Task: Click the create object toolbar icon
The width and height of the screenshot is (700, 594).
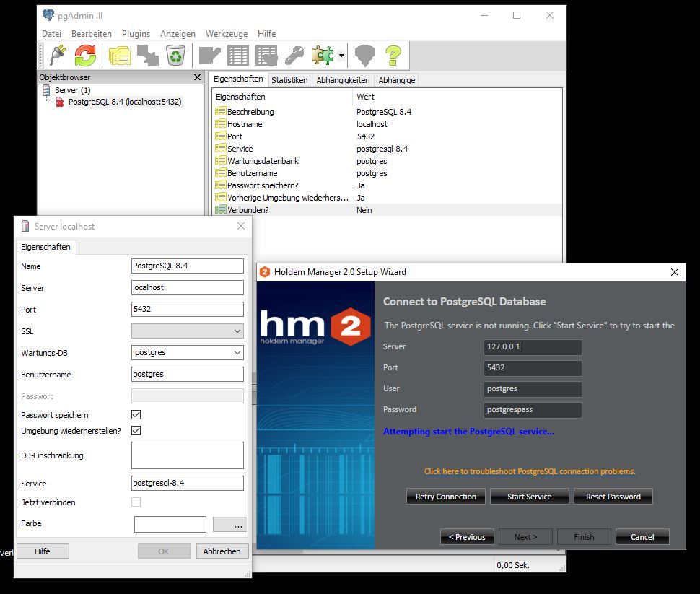Action: 147,56
